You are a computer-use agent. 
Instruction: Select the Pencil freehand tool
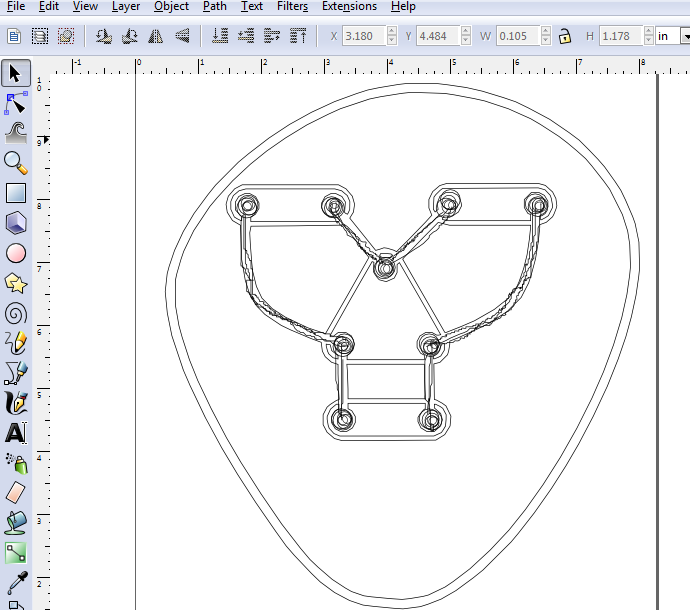[16, 343]
